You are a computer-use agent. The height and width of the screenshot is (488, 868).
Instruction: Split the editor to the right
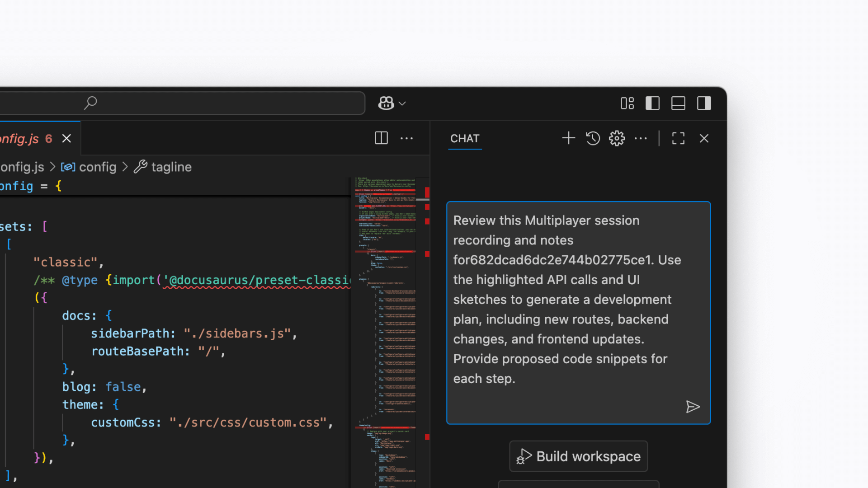pyautogui.click(x=381, y=138)
